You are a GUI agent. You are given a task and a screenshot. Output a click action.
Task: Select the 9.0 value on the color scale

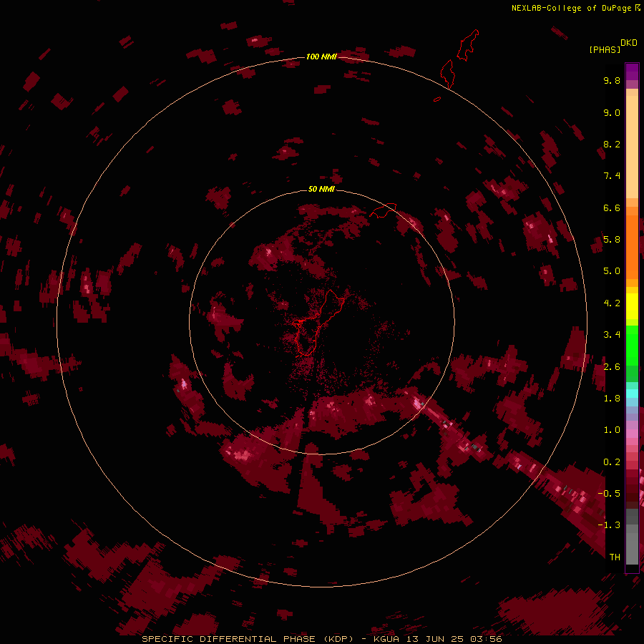pos(612,112)
